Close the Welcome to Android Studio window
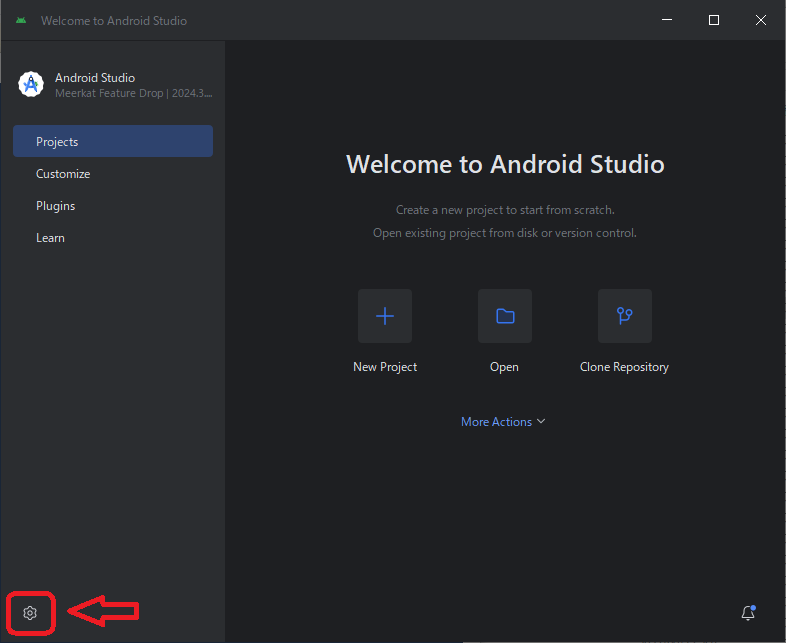Screen dimensions: 786x643 761,20
